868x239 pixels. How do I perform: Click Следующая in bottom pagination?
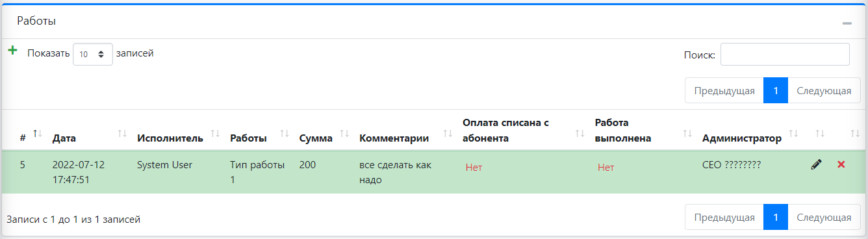click(824, 217)
